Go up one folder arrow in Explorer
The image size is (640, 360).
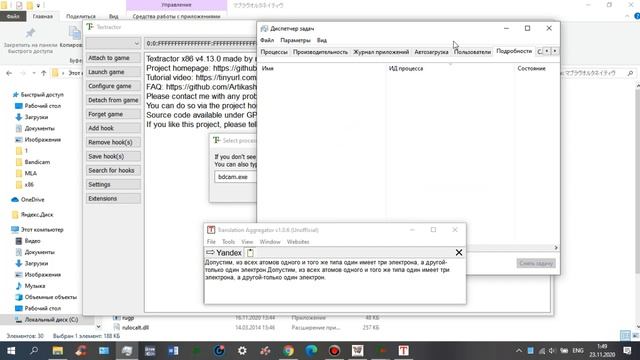coord(44,73)
